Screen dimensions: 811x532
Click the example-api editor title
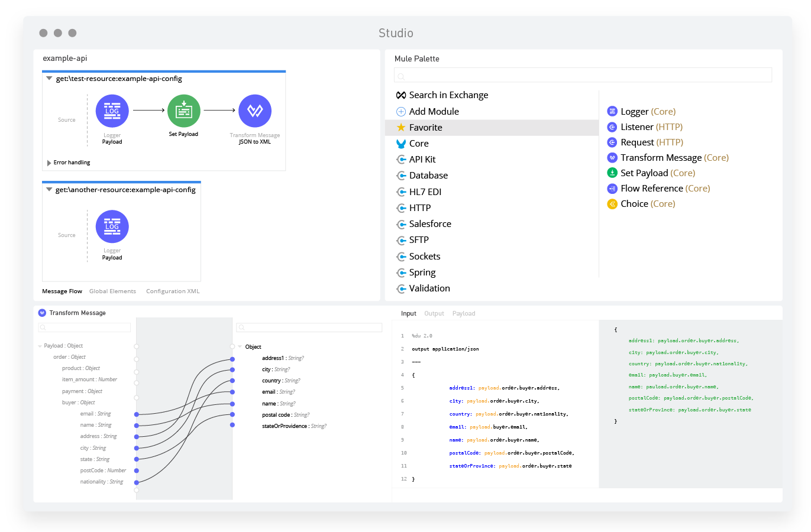pyautogui.click(x=65, y=59)
